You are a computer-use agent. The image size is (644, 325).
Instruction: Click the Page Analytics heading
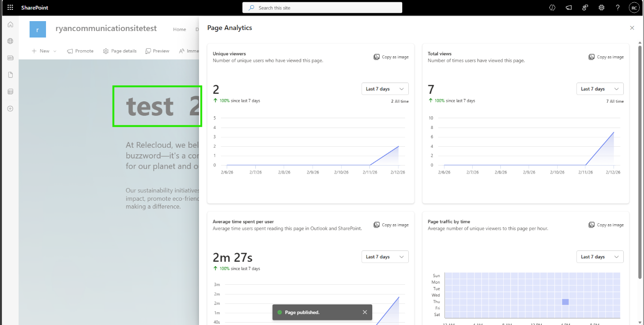[230, 28]
